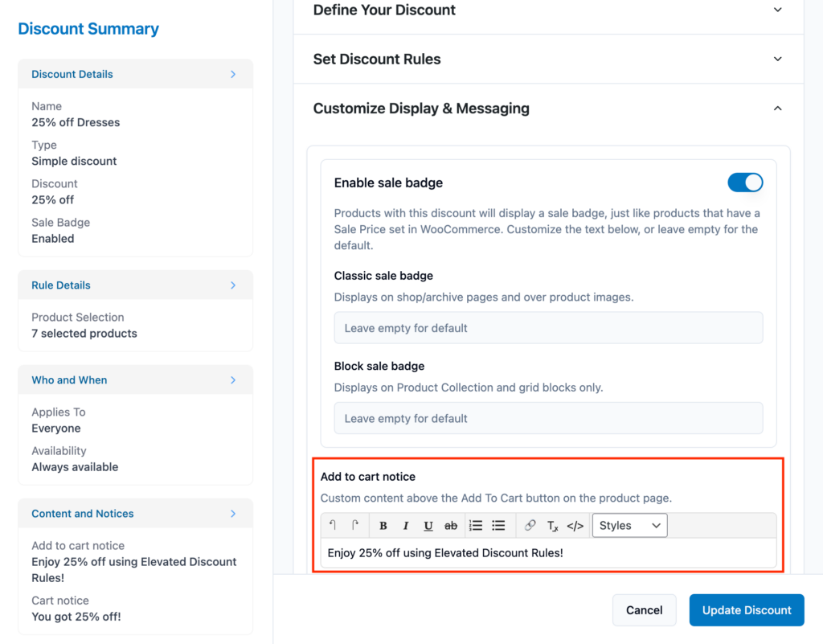Click the Who and When summary heading

(x=69, y=380)
